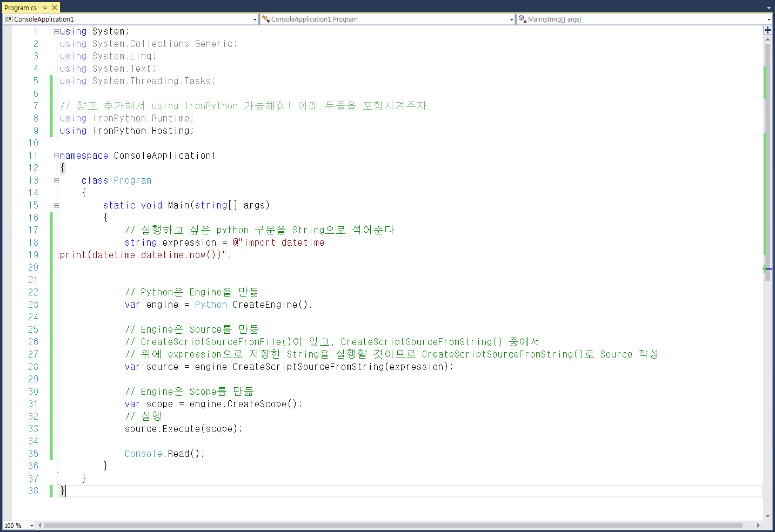Collapse the class Program block
Screen dimensions: 775x532
tap(56, 180)
